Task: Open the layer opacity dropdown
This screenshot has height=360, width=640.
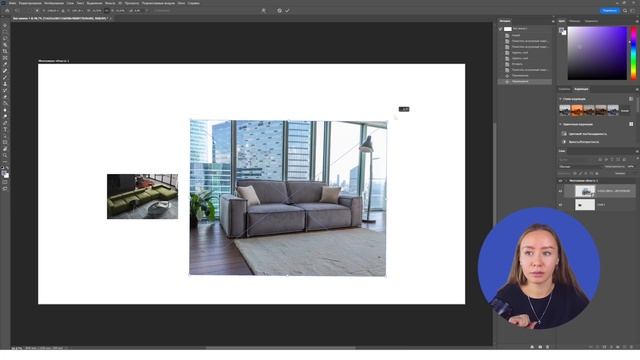Action: pos(631,167)
